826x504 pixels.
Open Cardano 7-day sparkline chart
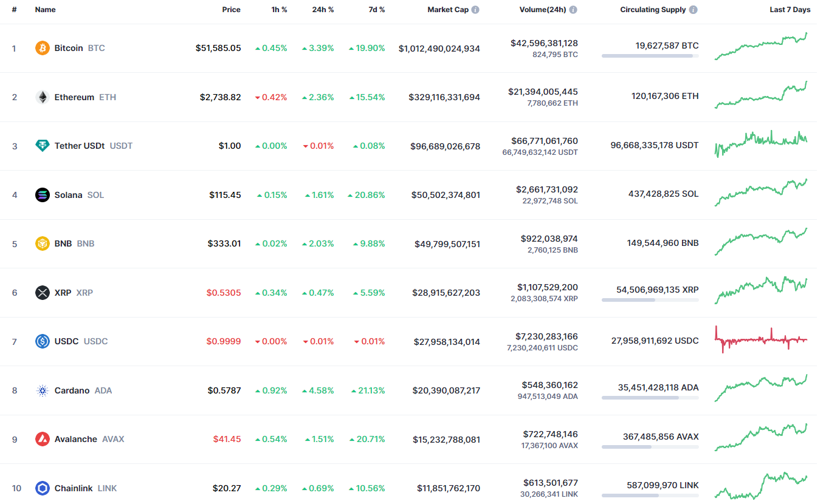761,388
